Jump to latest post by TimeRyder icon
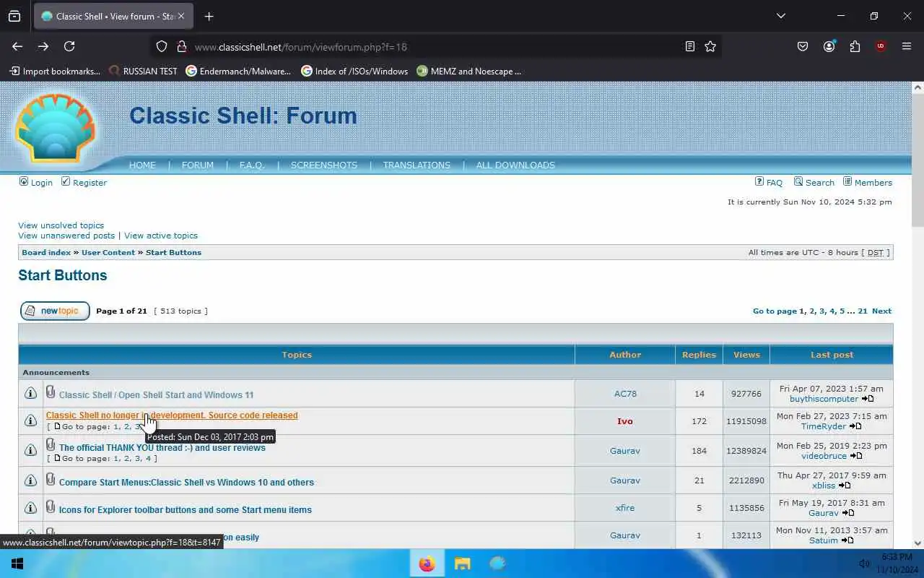The width and height of the screenshot is (924, 578). (x=855, y=426)
